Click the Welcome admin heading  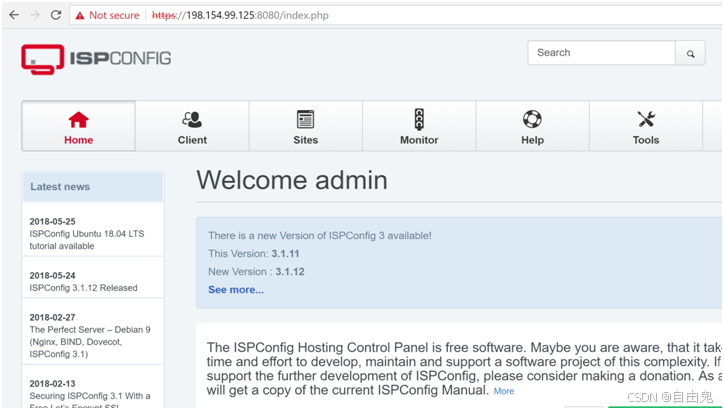pyautogui.click(x=292, y=180)
